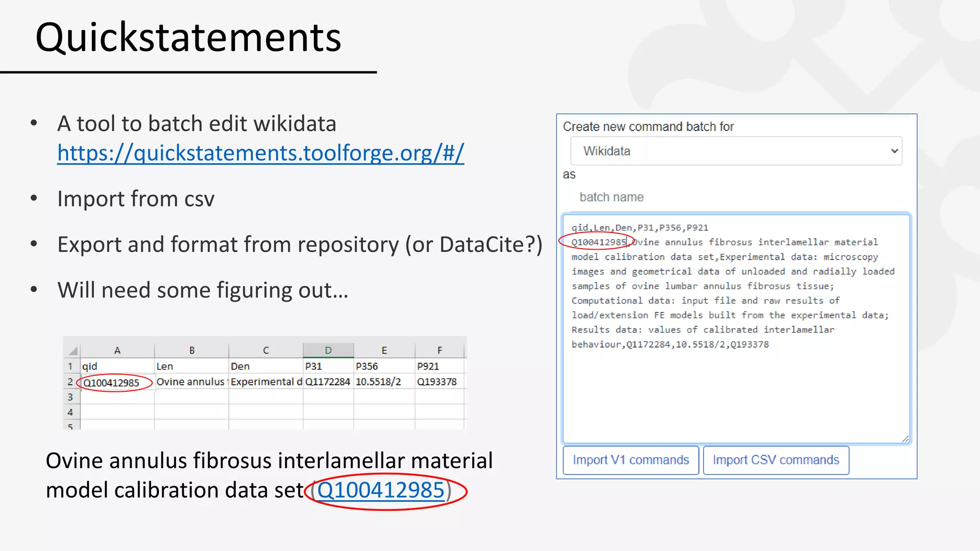The width and height of the screenshot is (980, 551).
Task: Click column E header in spreadsheet
Action: [384, 350]
